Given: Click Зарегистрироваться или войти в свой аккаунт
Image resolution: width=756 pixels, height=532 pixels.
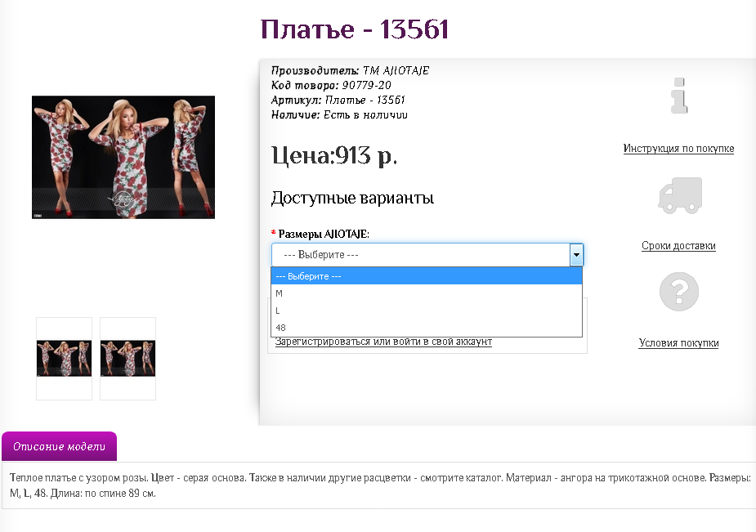Looking at the screenshot, I should pos(383,342).
